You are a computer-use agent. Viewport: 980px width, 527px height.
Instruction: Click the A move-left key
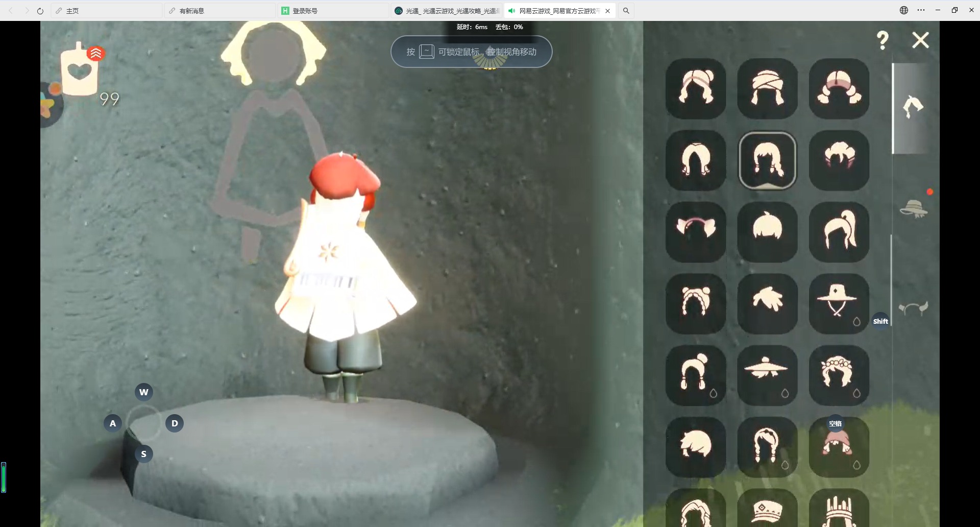click(x=113, y=423)
